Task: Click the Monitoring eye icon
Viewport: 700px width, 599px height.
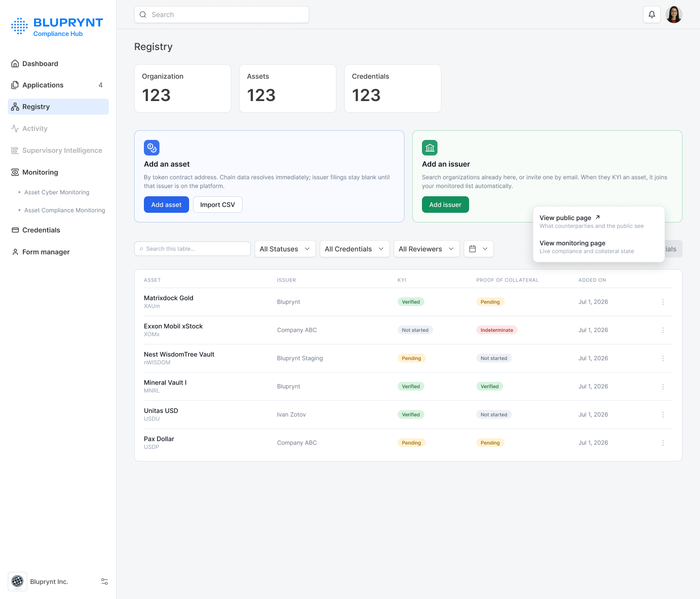Action: coord(15,172)
